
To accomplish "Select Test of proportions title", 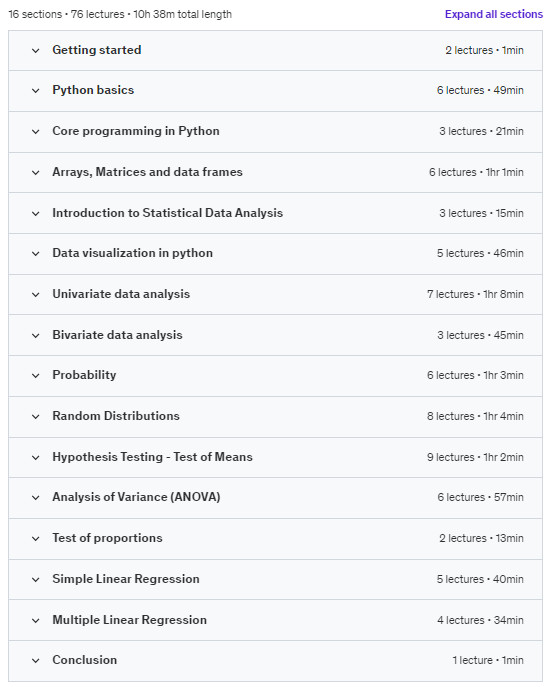I will click(107, 538).
